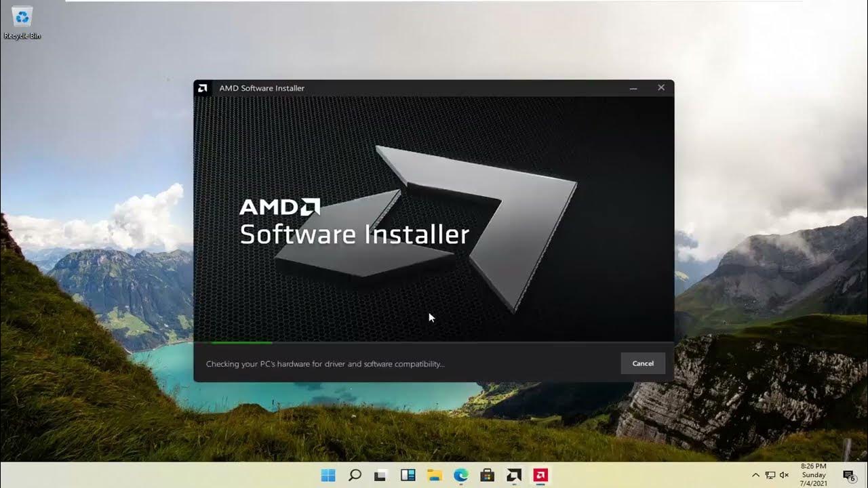
Task: Open clock and date showing 8:26 PM
Action: click(814, 475)
